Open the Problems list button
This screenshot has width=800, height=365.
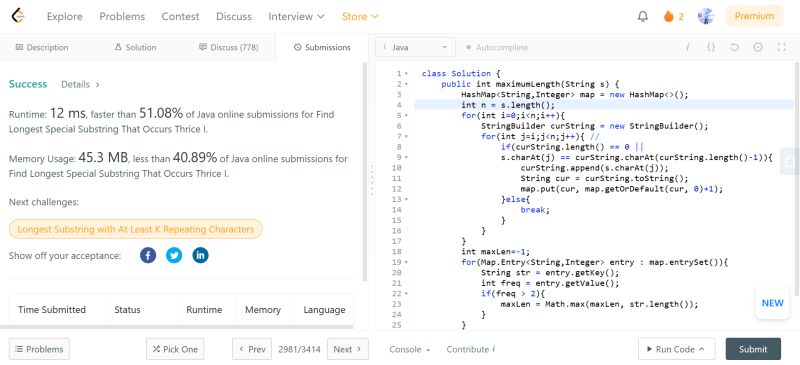pos(39,349)
